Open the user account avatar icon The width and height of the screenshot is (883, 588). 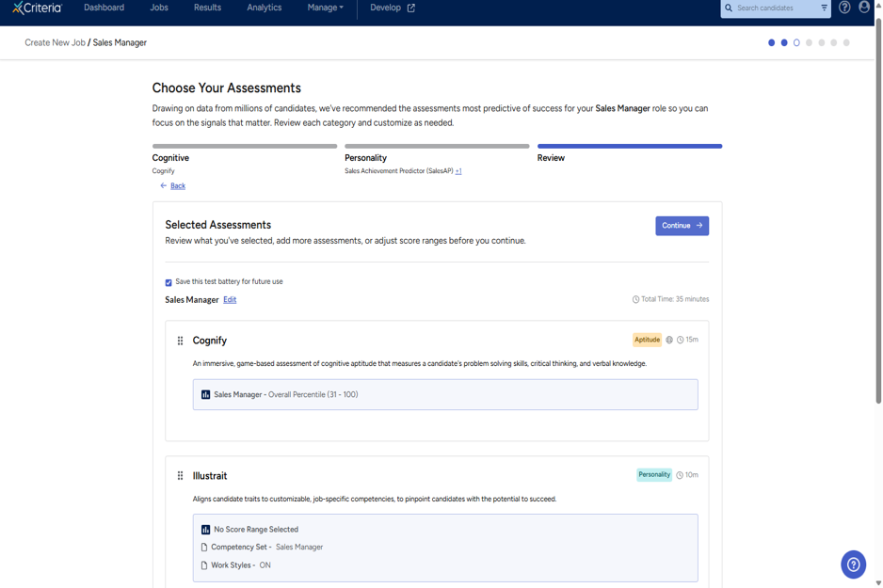coord(864,8)
